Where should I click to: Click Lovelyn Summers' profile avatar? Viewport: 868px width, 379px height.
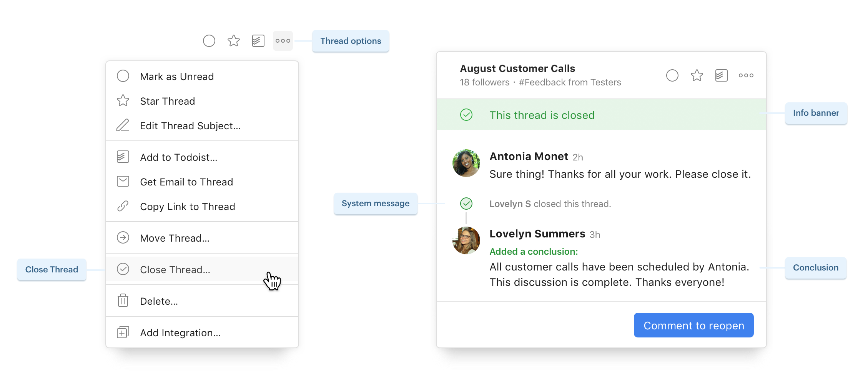point(466,240)
